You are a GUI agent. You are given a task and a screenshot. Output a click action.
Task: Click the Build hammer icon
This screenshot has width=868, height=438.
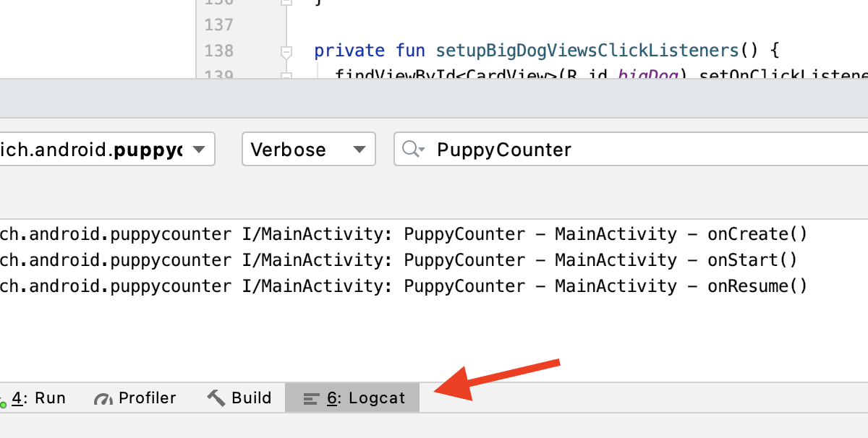(216, 398)
